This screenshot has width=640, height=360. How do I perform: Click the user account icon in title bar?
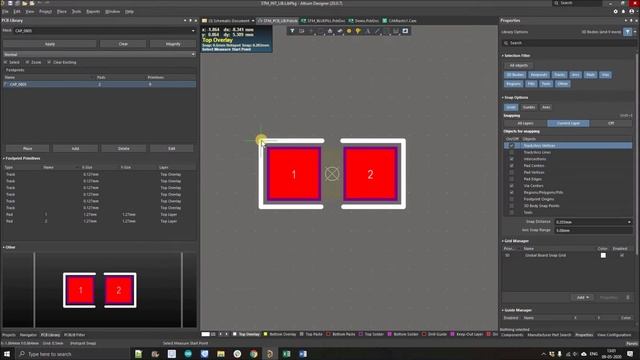click(x=631, y=11)
